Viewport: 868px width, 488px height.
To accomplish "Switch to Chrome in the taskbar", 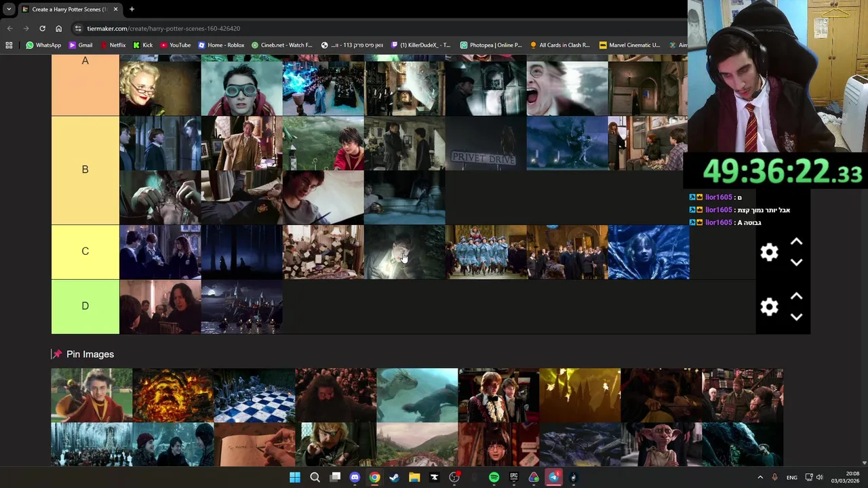I will point(374,477).
